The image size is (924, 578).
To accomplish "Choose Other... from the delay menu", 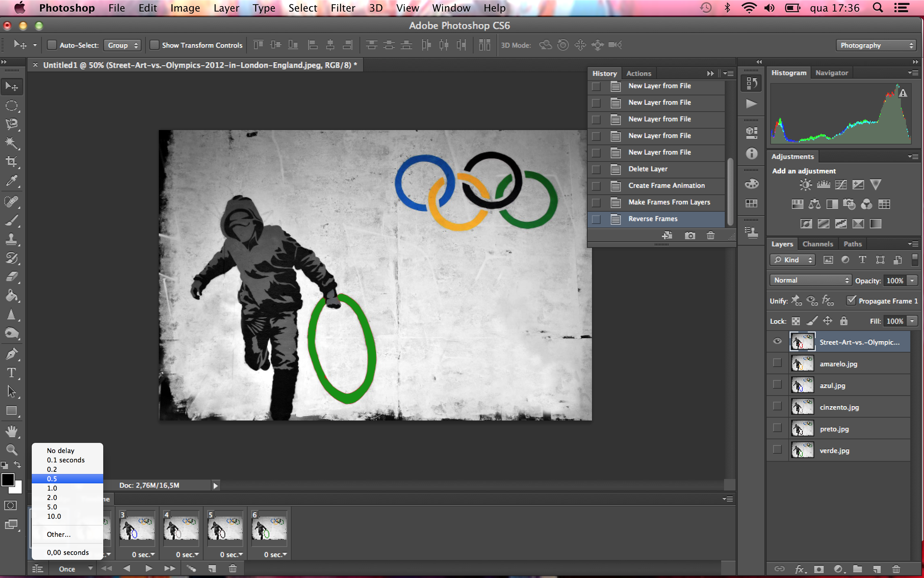I will pos(67,534).
